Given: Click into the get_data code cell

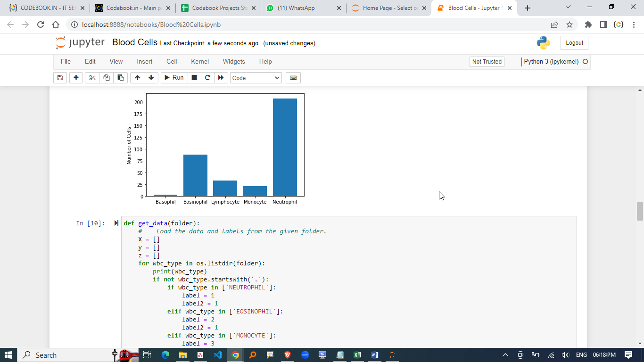Looking at the screenshot, I should [349, 283].
